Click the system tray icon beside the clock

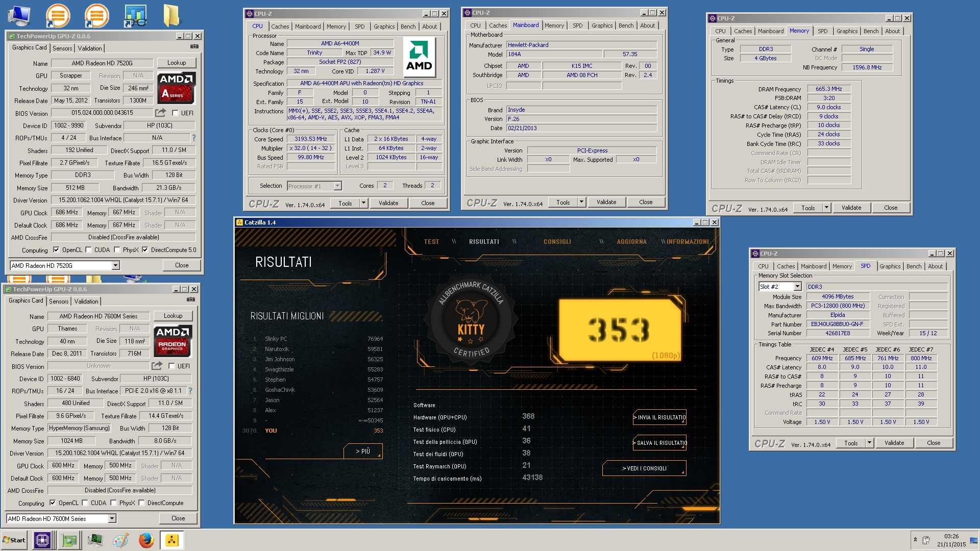coord(926,540)
